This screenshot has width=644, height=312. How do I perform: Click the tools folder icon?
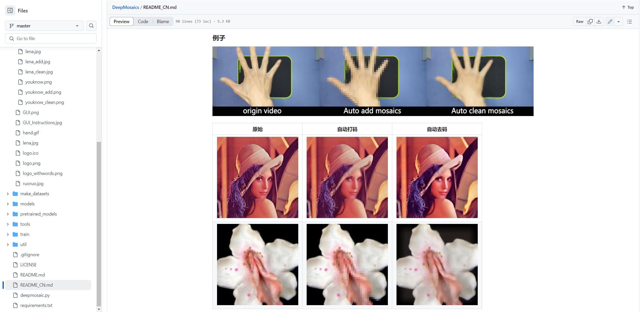point(15,224)
